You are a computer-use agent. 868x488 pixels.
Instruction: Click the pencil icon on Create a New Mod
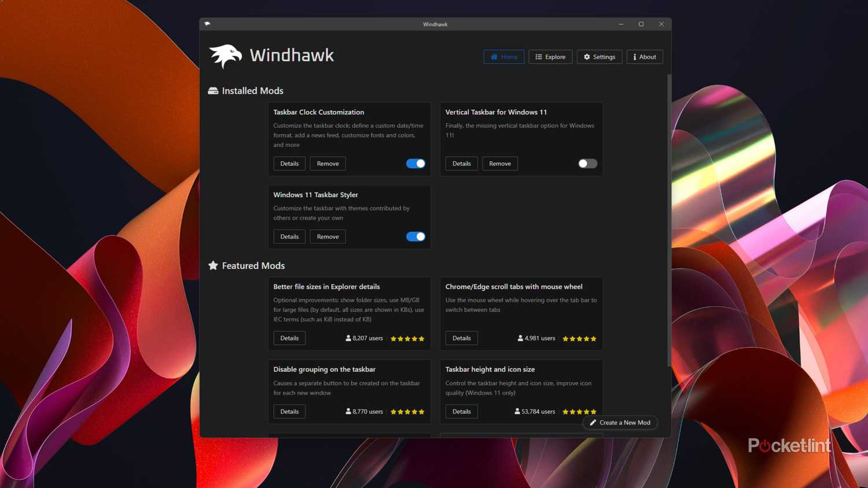point(592,422)
